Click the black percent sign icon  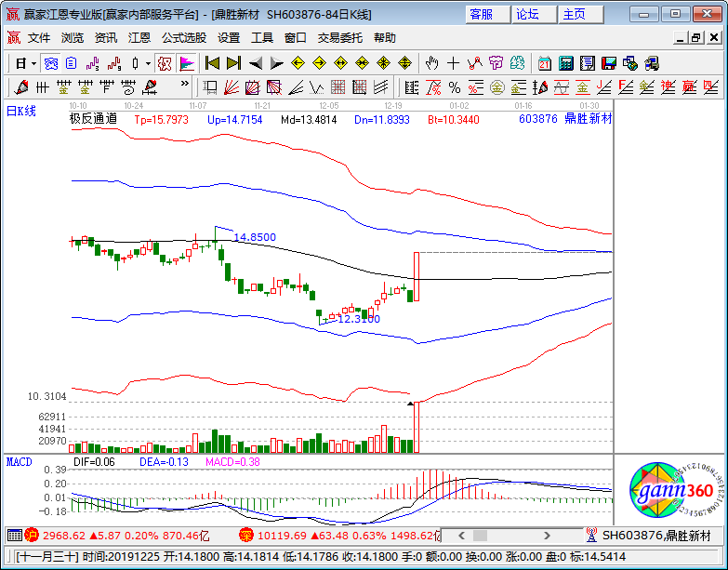click(x=455, y=86)
